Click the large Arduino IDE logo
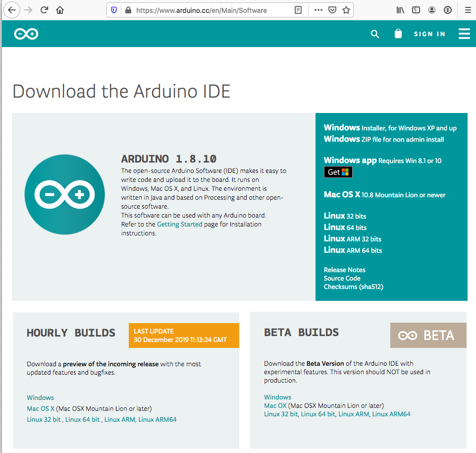 [x=65, y=194]
